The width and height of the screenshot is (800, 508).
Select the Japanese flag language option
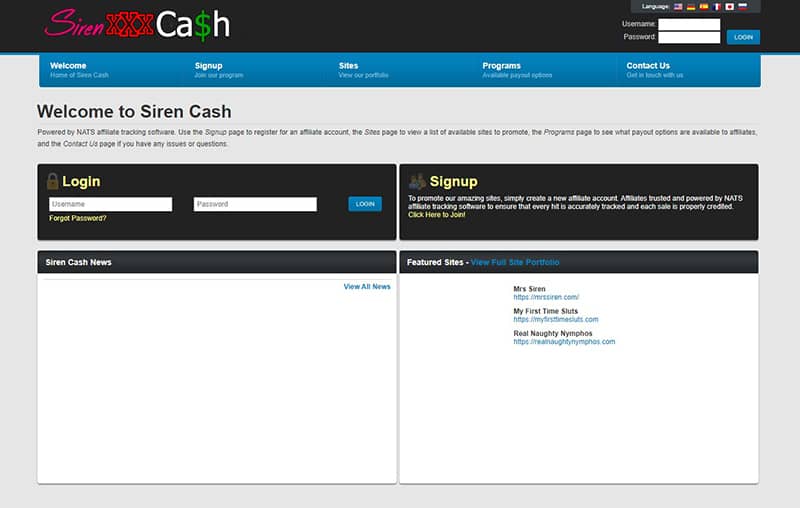(x=730, y=7)
